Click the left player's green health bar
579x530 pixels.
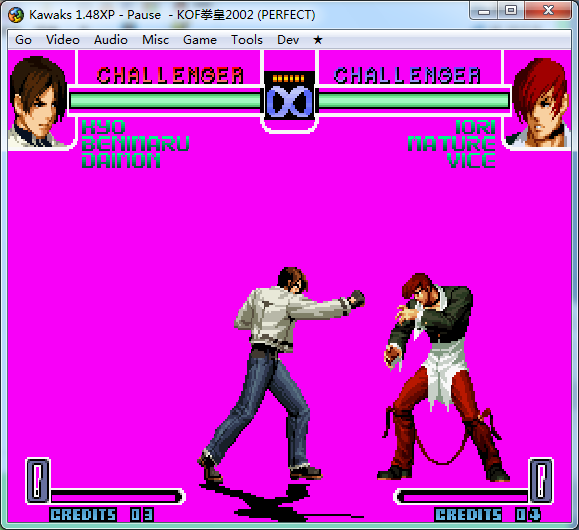[165, 100]
